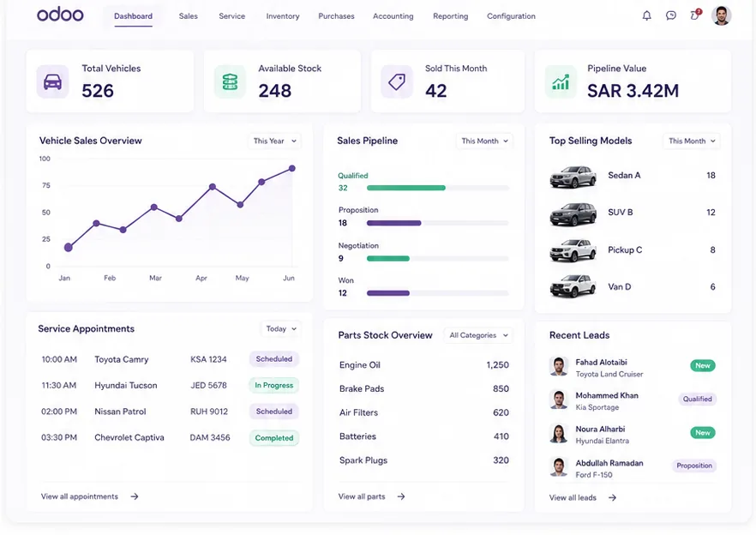Select the Air Filters row

pos(423,412)
